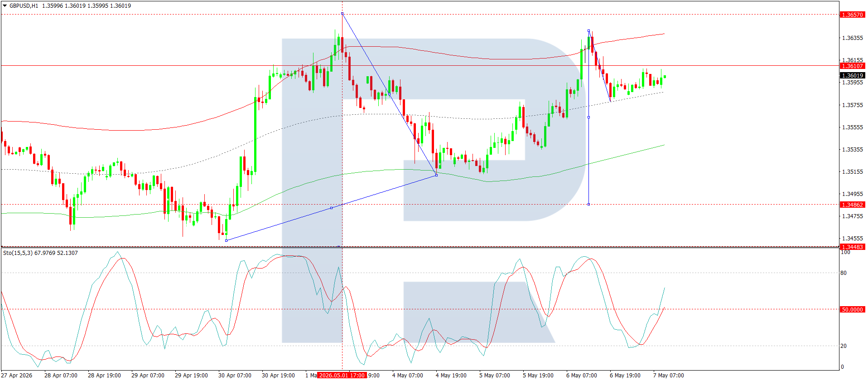Viewport: 868px width, 381px height.
Task: Select the 1.36570 red price label
Action: coord(852,15)
